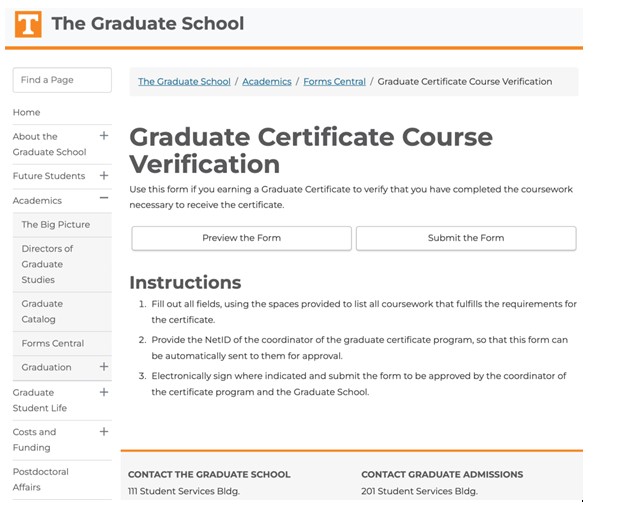Open the Graduate Catalog sidebar item

pos(42,311)
